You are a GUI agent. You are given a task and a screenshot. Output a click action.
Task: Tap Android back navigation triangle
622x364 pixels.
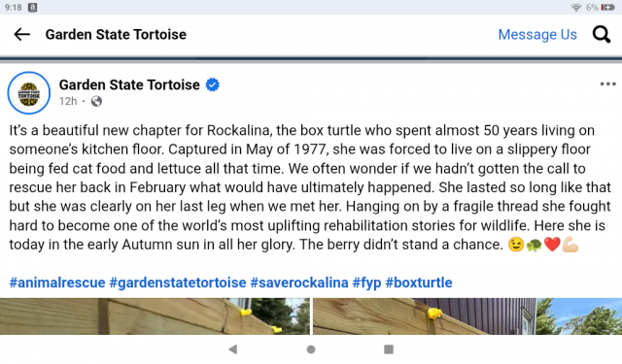233,349
